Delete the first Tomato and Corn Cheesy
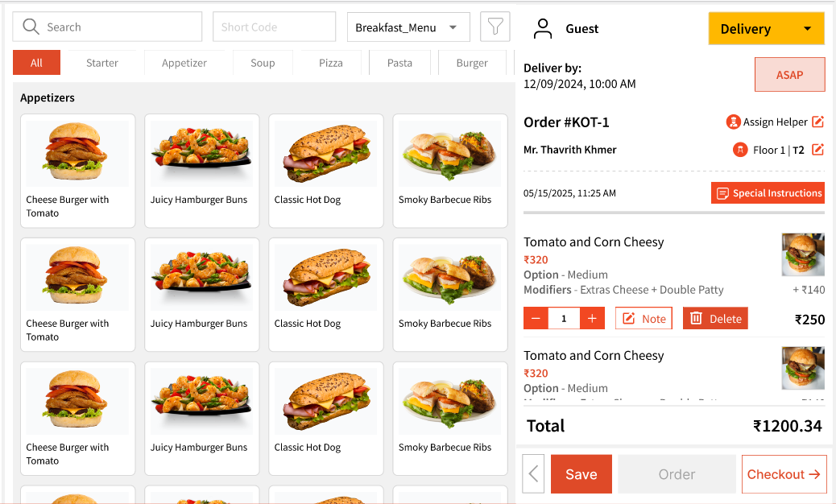 [x=715, y=319]
